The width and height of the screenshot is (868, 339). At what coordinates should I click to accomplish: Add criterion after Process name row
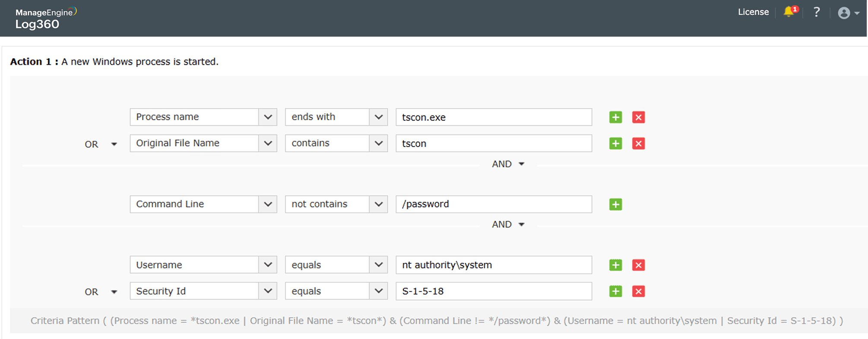click(x=615, y=117)
